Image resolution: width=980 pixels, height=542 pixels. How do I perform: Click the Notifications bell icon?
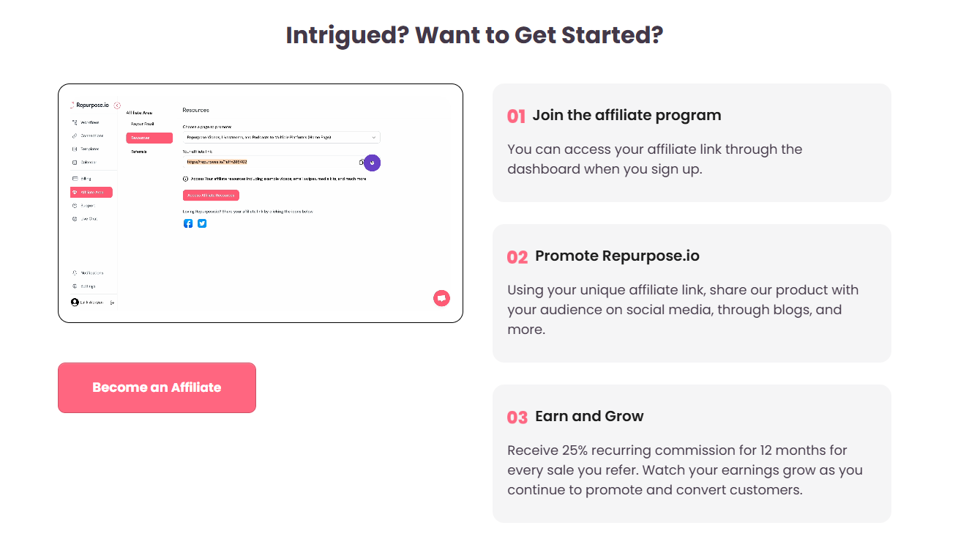click(x=75, y=272)
